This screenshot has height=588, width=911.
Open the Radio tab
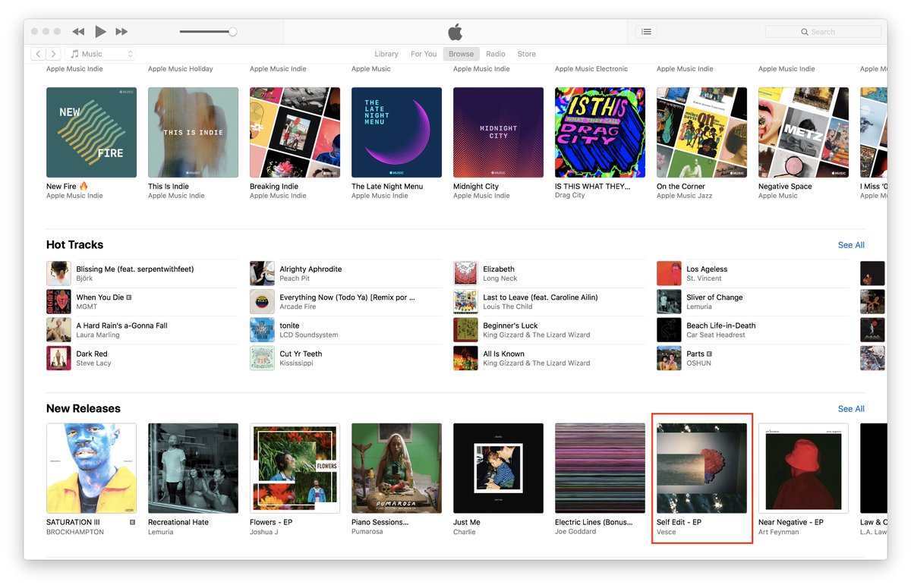coord(496,54)
